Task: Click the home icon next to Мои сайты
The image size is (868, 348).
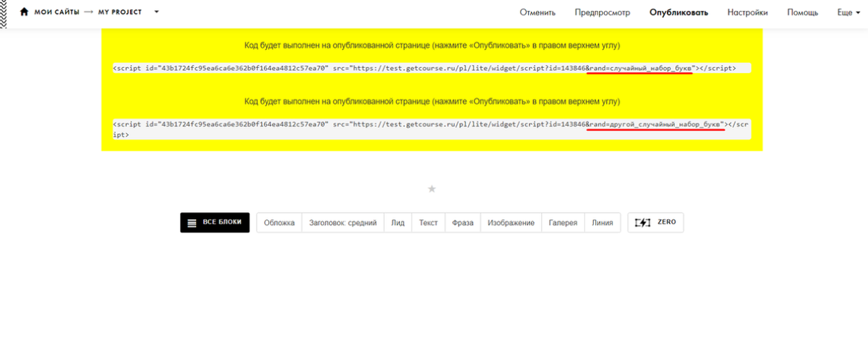Action: 24,12
